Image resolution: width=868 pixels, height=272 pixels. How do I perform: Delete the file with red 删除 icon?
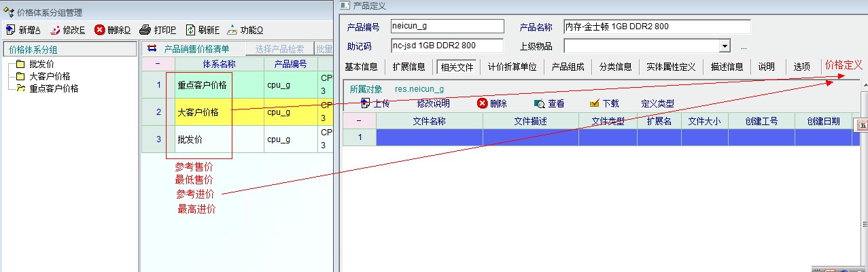[483, 103]
